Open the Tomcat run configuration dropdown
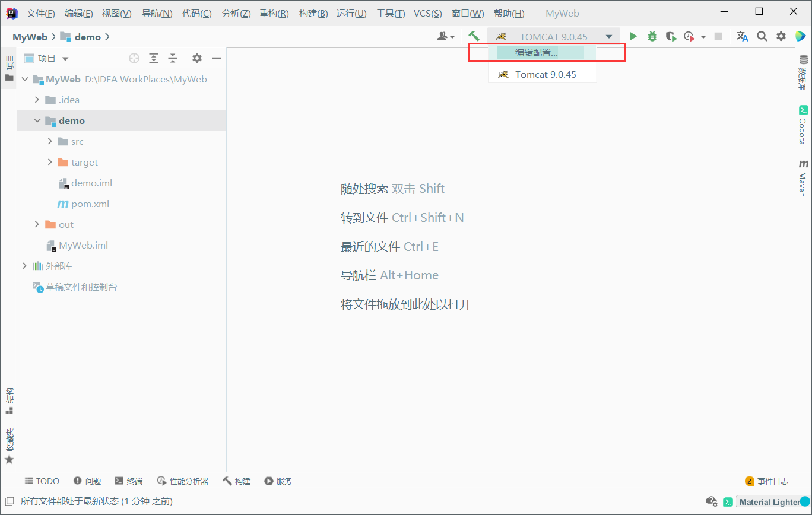 608,36
